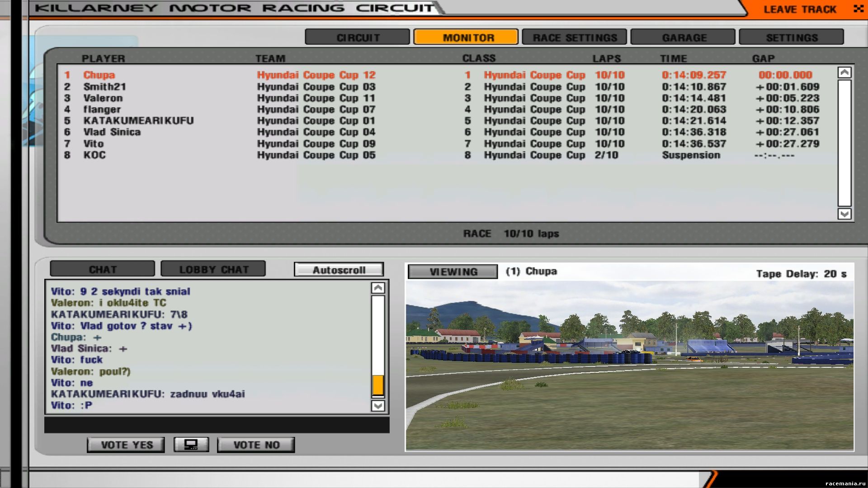The height and width of the screenshot is (488, 868).
Task: Select player Valeron in results list
Action: pos(103,98)
